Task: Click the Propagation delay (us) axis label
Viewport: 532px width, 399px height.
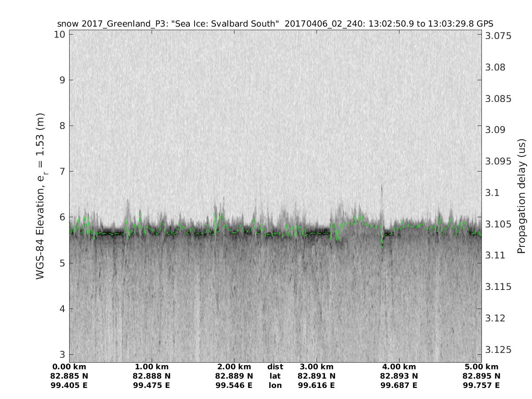Action: click(522, 196)
